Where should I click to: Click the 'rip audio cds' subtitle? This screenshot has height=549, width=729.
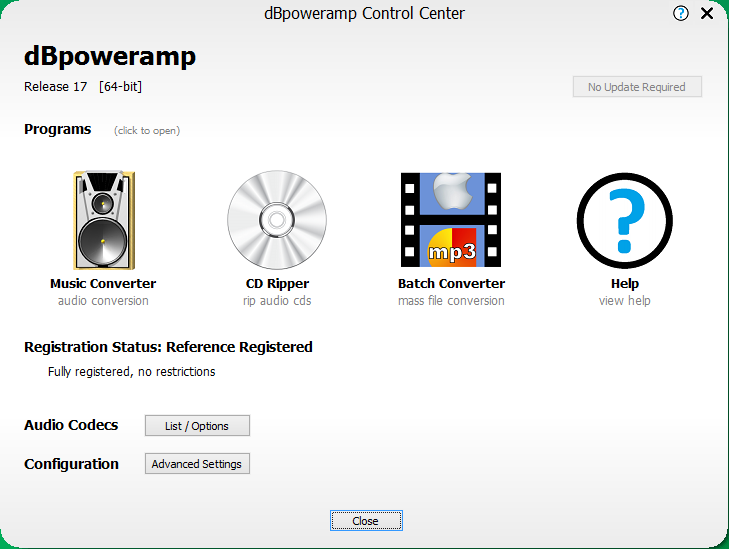click(277, 301)
